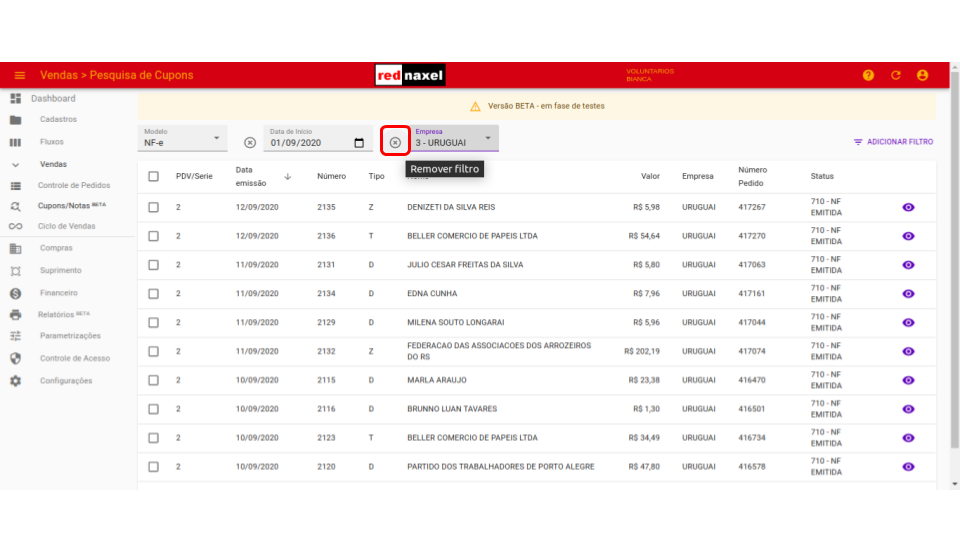
Task: Click the Financeiro dollar icon
Action: point(15,293)
